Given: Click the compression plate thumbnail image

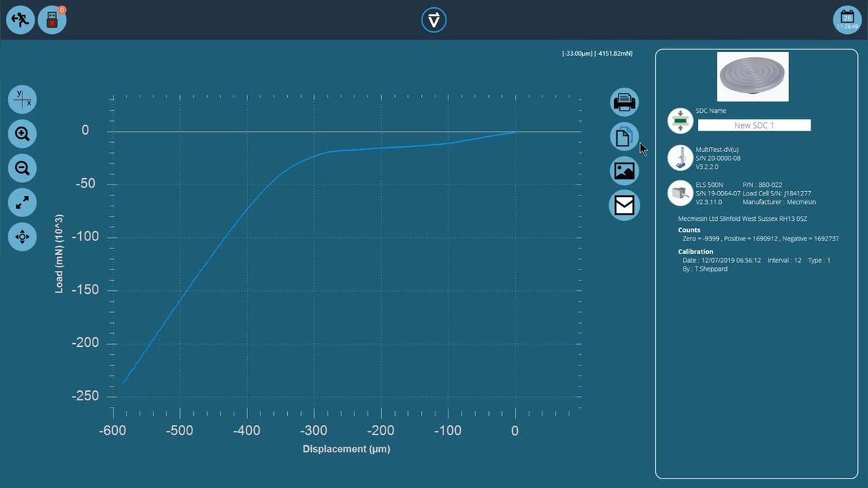Looking at the screenshot, I should (x=752, y=77).
